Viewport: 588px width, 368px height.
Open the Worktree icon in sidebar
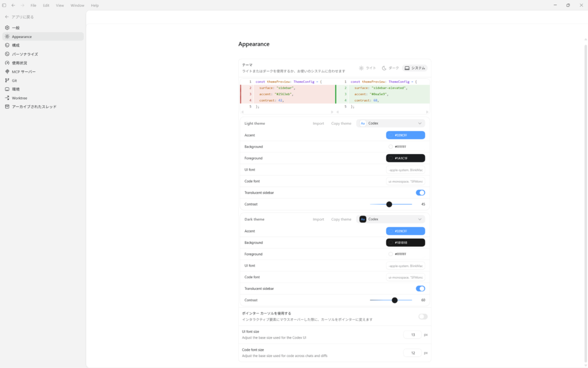(x=7, y=98)
